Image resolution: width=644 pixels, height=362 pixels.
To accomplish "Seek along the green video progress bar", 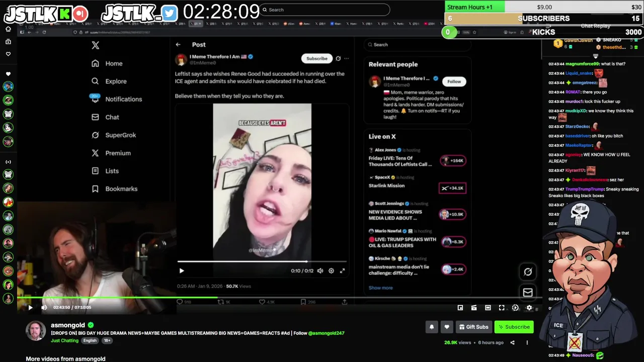I will pyautogui.click(x=279, y=298).
